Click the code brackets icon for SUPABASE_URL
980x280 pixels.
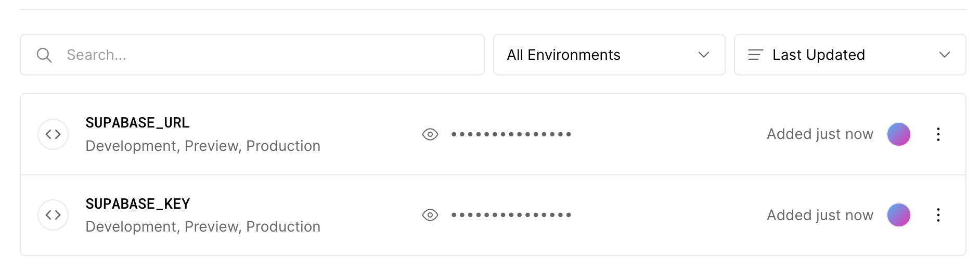click(x=53, y=134)
